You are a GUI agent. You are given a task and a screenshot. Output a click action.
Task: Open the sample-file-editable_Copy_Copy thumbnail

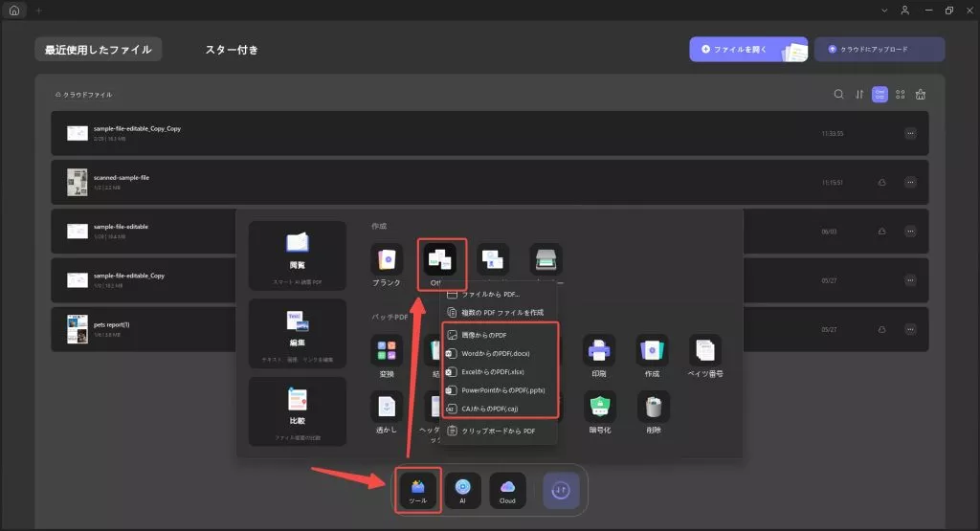(x=77, y=133)
